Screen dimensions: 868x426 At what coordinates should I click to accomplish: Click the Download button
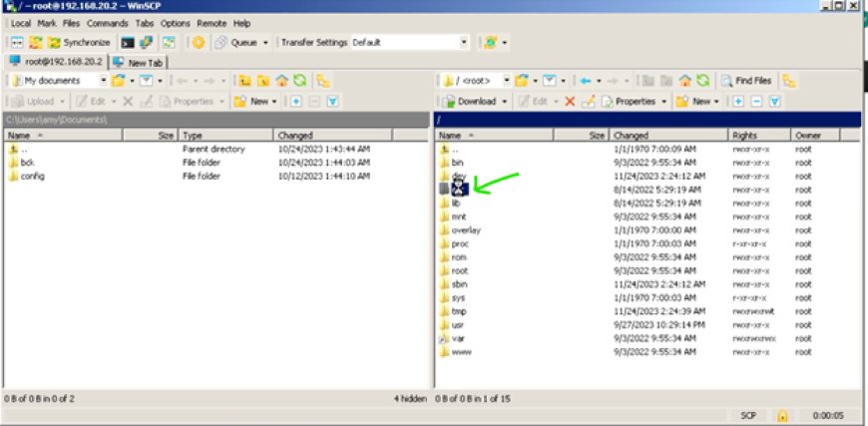[x=470, y=101]
